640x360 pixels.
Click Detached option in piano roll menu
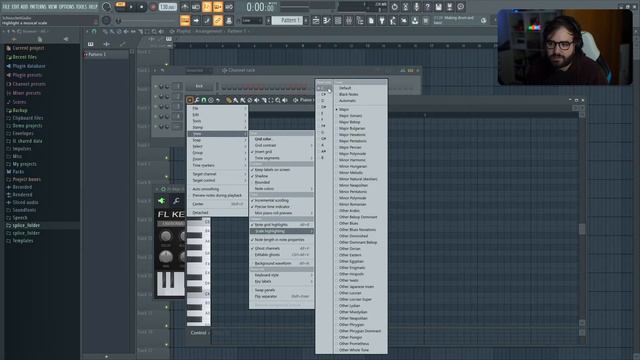coord(218,213)
